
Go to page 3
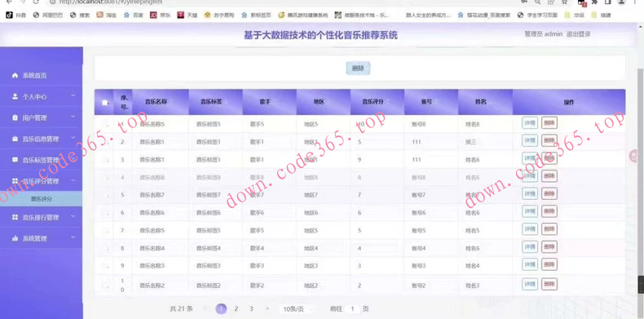tap(251, 308)
